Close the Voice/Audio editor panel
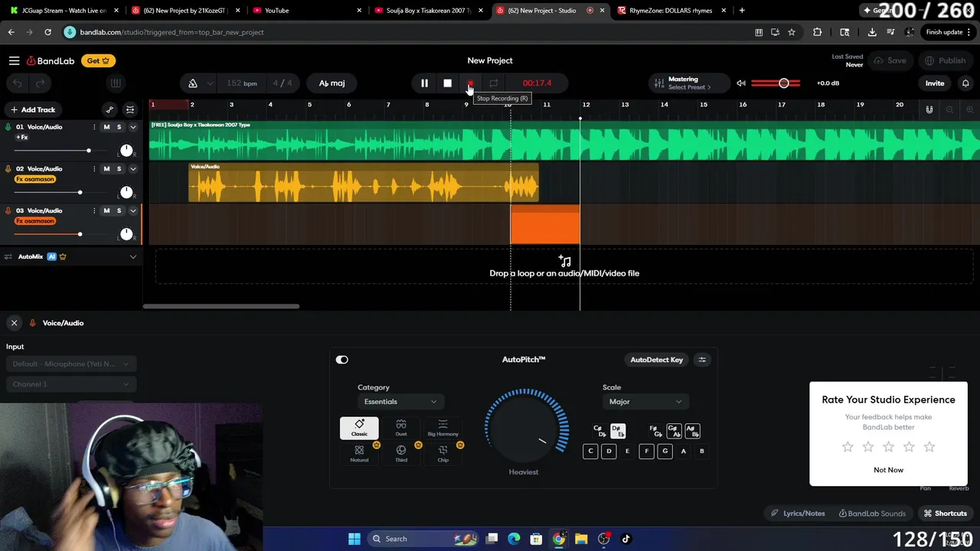The height and width of the screenshot is (551, 980). tap(14, 323)
